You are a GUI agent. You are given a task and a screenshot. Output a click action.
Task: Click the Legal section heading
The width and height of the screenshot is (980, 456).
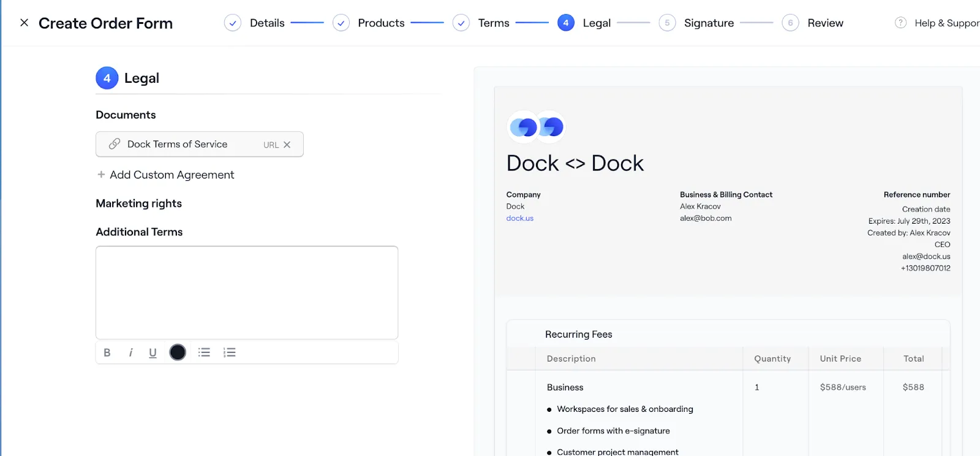click(x=141, y=78)
